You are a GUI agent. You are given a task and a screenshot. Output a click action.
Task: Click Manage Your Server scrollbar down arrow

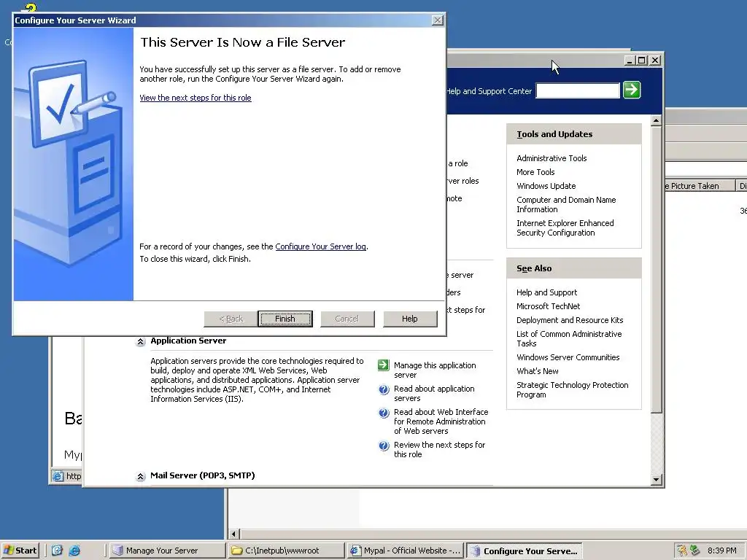click(656, 480)
